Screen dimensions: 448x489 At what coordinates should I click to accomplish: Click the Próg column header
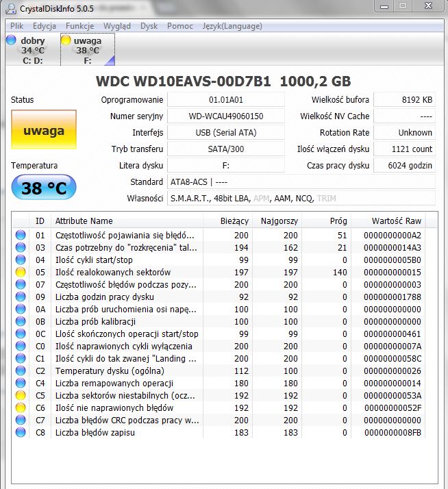click(326, 221)
